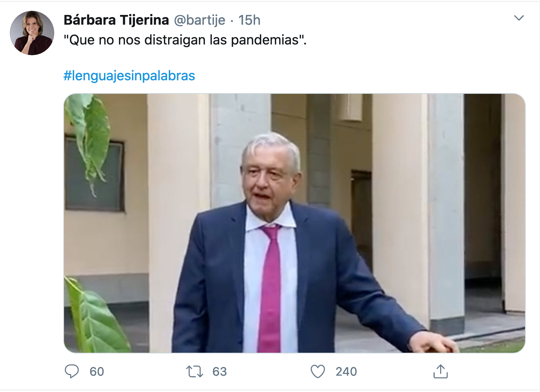Expand the tweet options chevron
This screenshot has height=392, width=540.
coord(519,18)
